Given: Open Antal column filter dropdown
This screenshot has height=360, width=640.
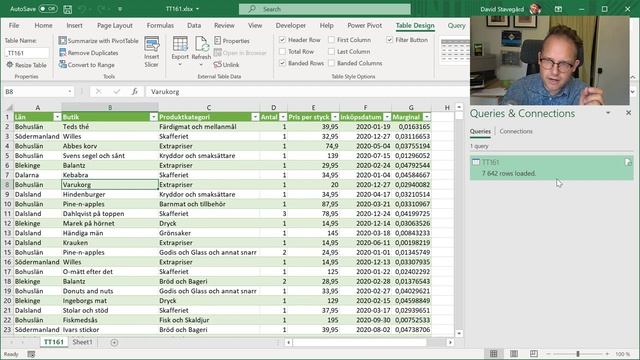Looking at the screenshot, I should [283, 117].
